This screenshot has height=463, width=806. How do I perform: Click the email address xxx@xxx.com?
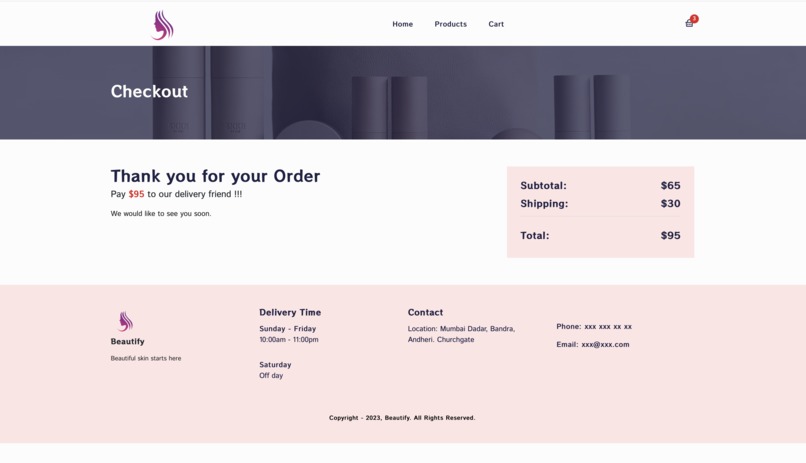point(606,345)
